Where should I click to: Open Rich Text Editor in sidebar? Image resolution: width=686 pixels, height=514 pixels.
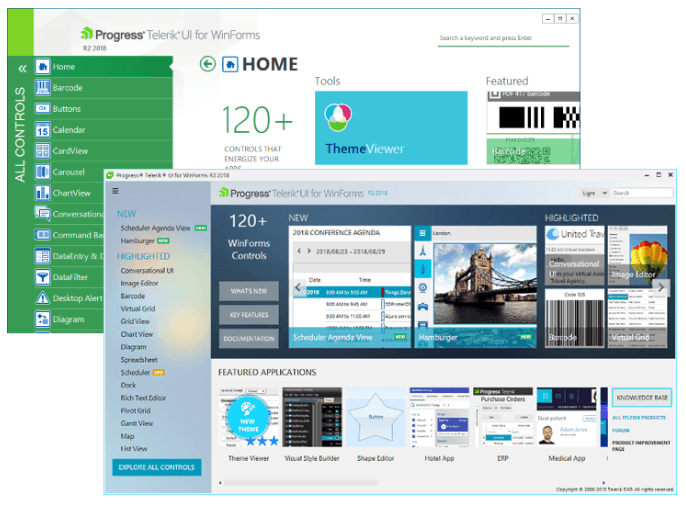(144, 398)
